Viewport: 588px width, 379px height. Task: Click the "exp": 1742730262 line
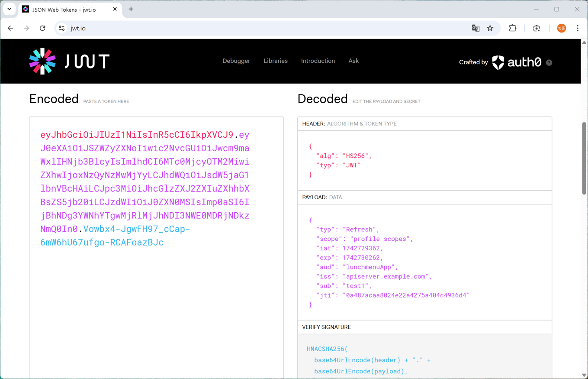350,258
